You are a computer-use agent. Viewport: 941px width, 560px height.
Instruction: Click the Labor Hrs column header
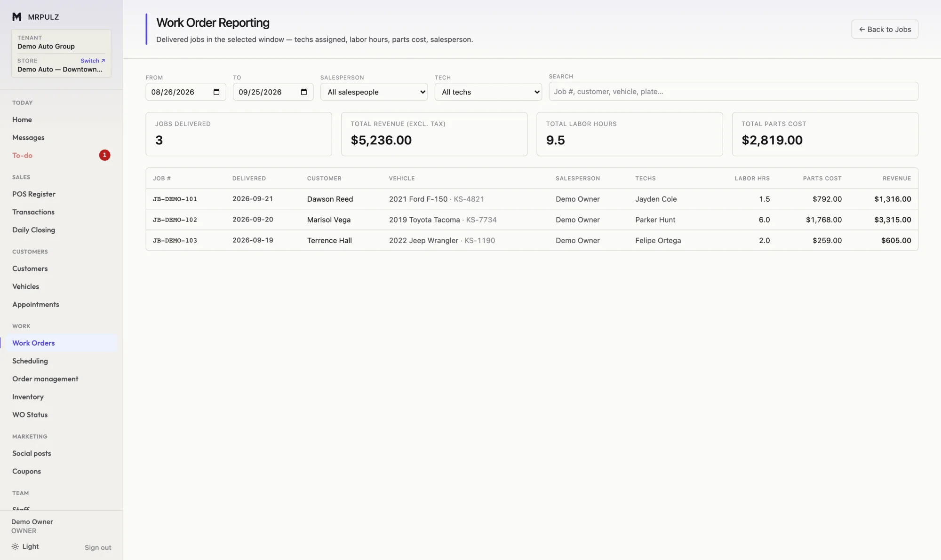coord(752,178)
